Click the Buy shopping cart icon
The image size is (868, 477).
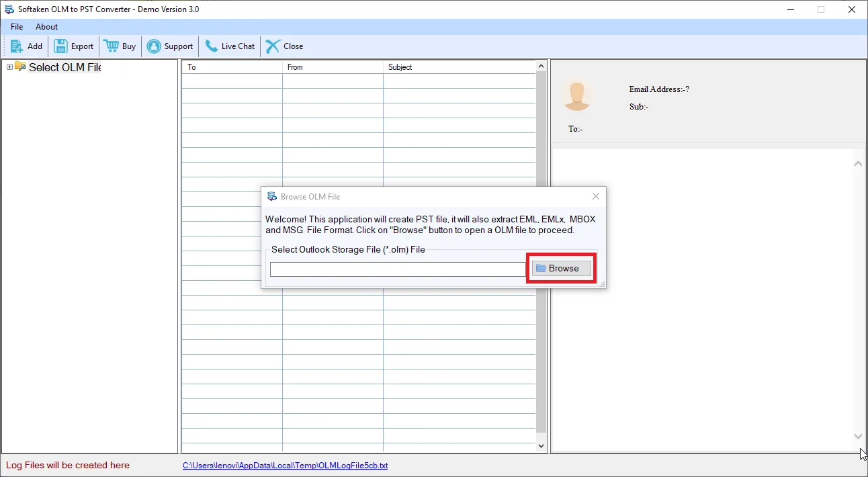pos(111,46)
